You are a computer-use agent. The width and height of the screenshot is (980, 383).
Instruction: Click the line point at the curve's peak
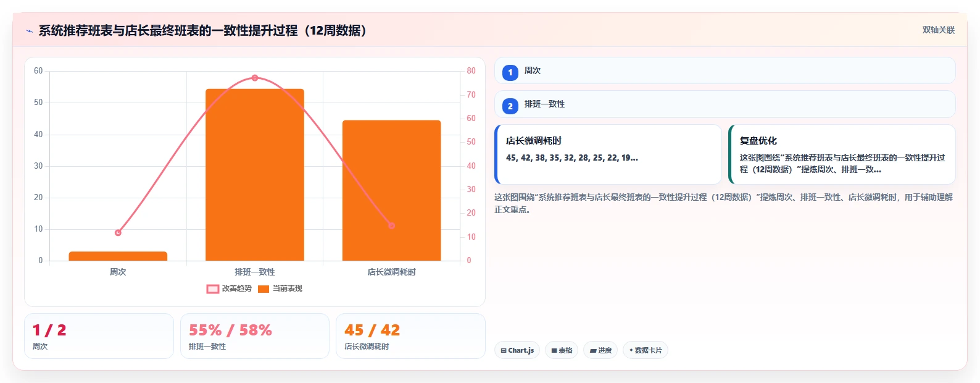tap(255, 78)
